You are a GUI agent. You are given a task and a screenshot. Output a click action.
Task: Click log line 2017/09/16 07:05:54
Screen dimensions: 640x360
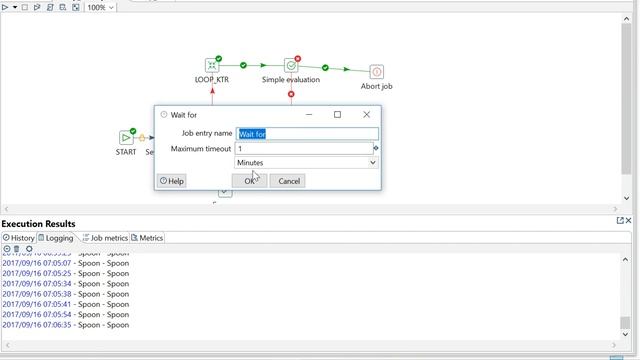click(66, 315)
